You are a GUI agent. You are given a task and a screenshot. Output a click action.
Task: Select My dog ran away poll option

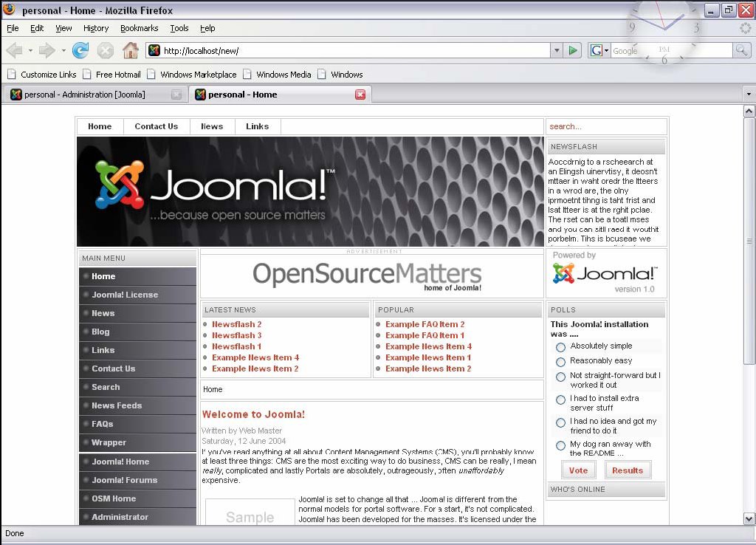(560, 445)
